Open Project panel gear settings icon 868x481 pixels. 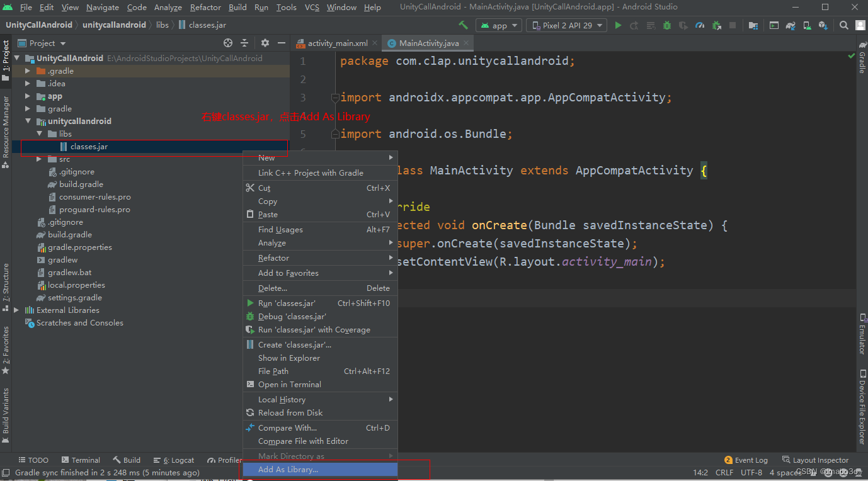(x=265, y=43)
